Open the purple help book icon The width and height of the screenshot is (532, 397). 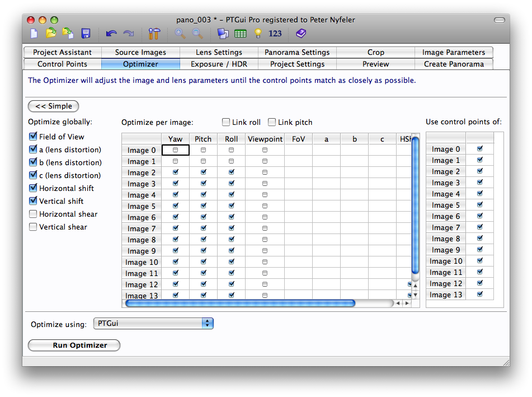pyautogui.click(x=301, y=34)
